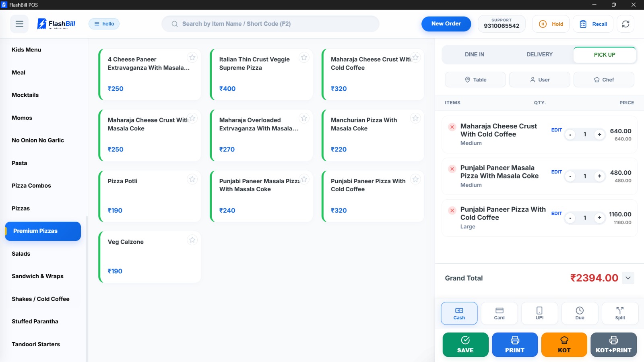Save the current order
The image size is (644, 362).
(x=465, y=345)
